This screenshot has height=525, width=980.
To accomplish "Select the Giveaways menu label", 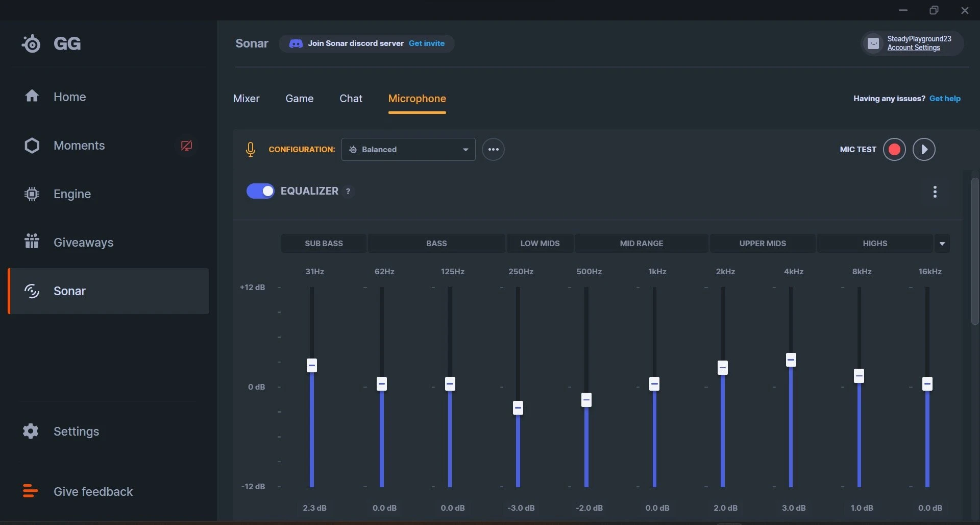I will pyautogui.click(x=84, y=243).
